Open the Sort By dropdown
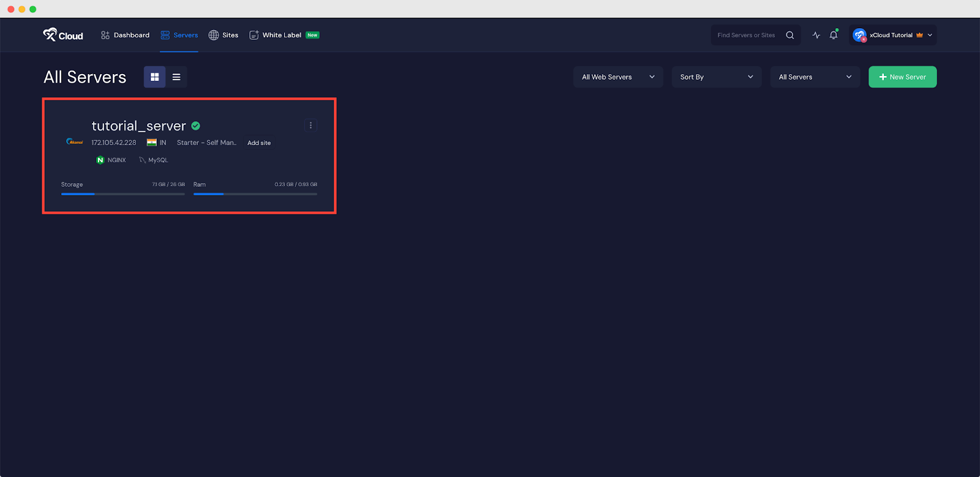 [716, 77]
